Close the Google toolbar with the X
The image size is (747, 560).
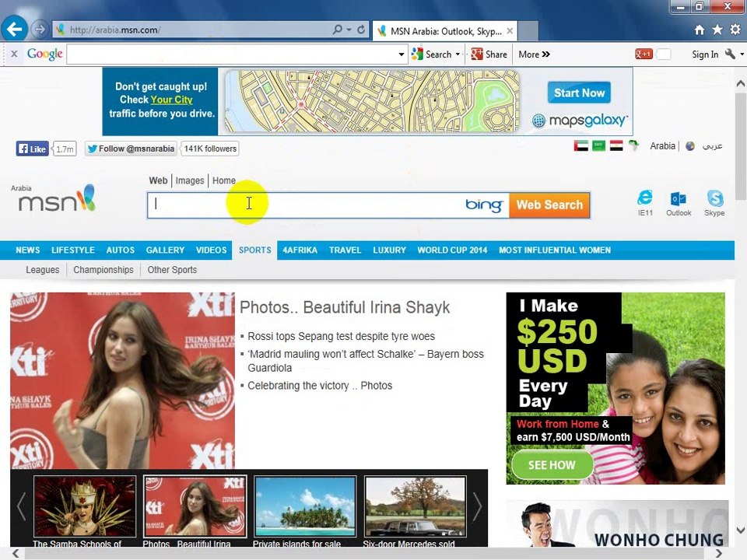[14, 54]
